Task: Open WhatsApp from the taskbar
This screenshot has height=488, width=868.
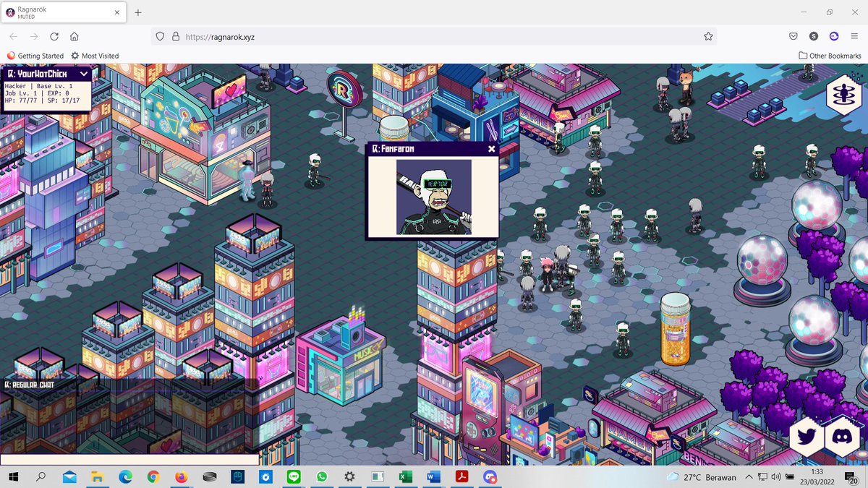Action: [x=321, y=477]
